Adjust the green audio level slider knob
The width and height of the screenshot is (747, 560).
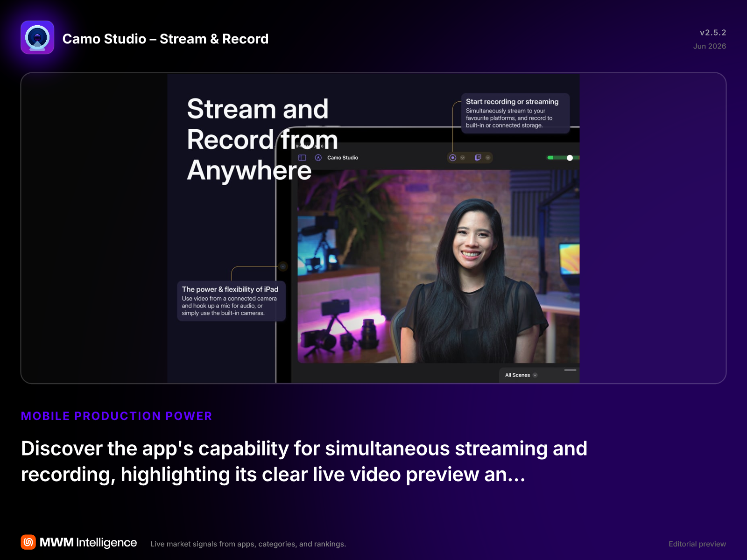pyautogui.click(x=570, y=158)
